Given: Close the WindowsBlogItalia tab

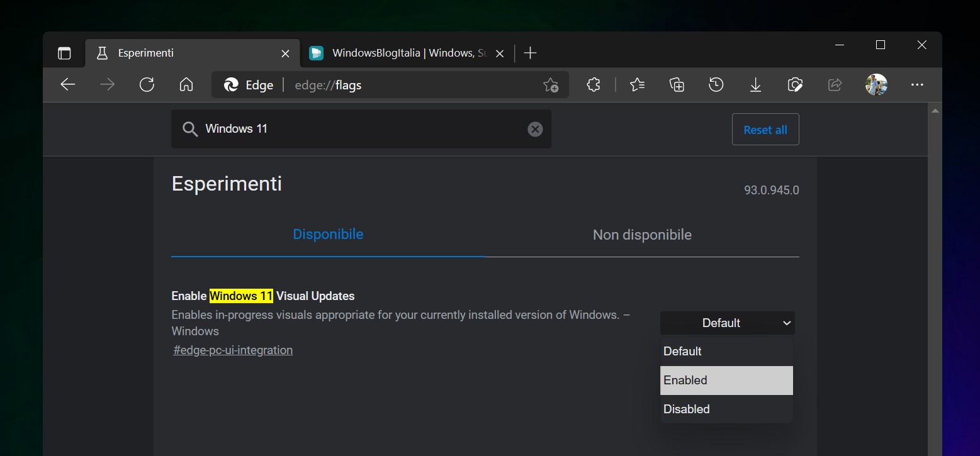Looking at the screenshot, I should 500,53.
